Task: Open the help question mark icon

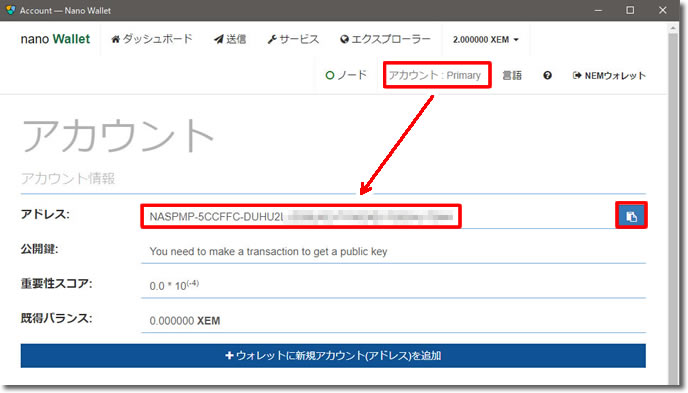Action: point(547,75)
